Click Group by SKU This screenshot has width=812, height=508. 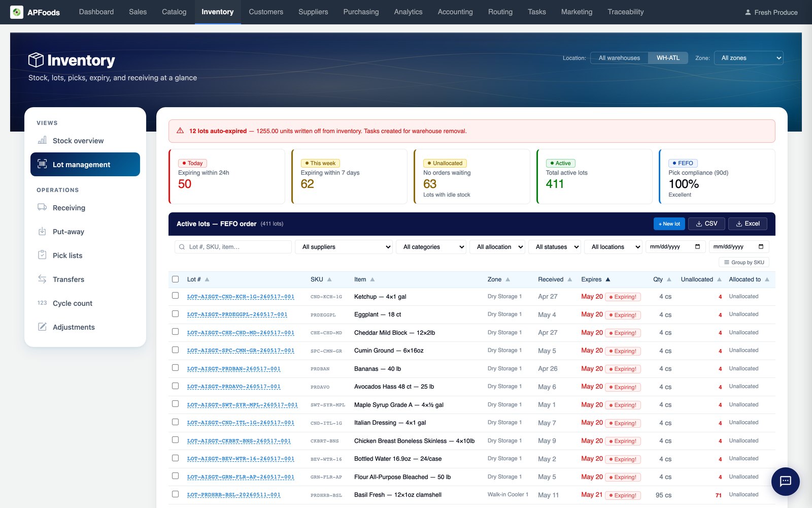(744, 262)
